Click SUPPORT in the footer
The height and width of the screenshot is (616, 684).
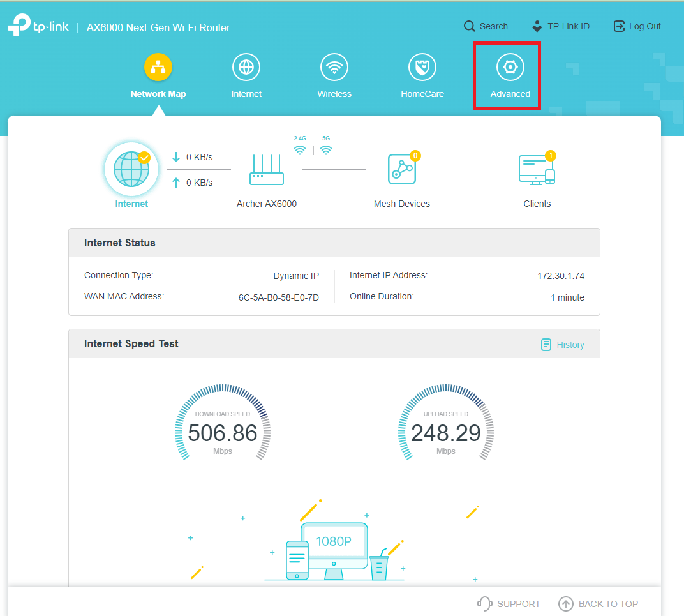pos(518,604)
